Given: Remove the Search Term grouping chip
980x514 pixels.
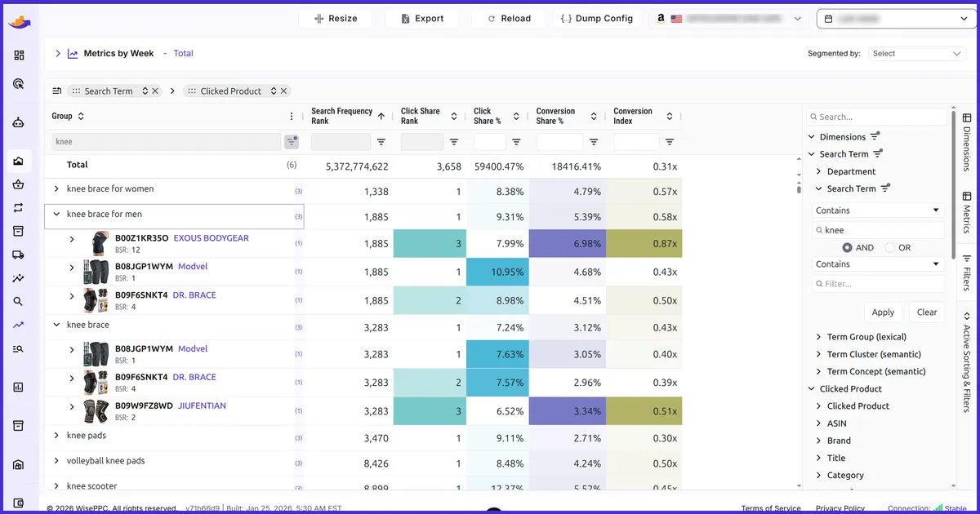Looking at the screenshot, I should click(155, 91).
